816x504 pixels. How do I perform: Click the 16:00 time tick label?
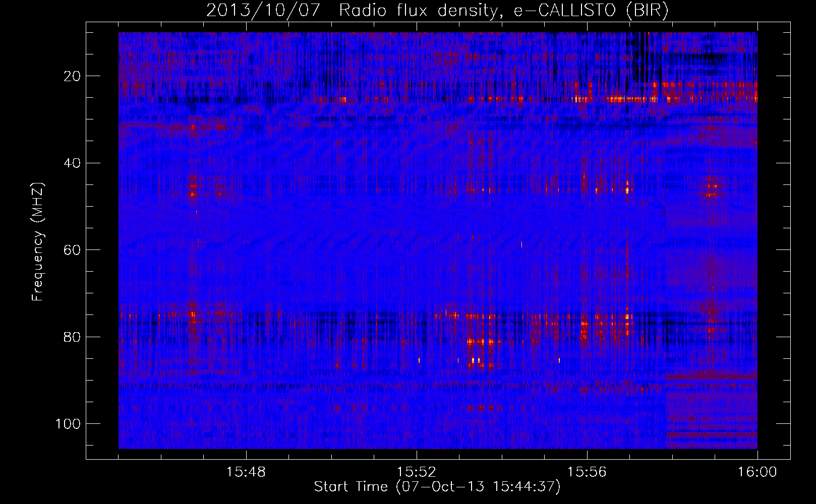(757, 472)
